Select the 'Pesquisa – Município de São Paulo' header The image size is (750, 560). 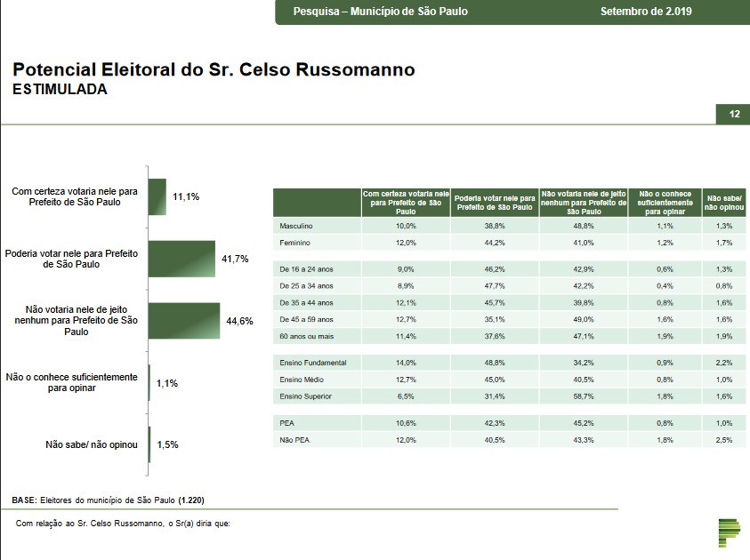(x=380, y=12)
